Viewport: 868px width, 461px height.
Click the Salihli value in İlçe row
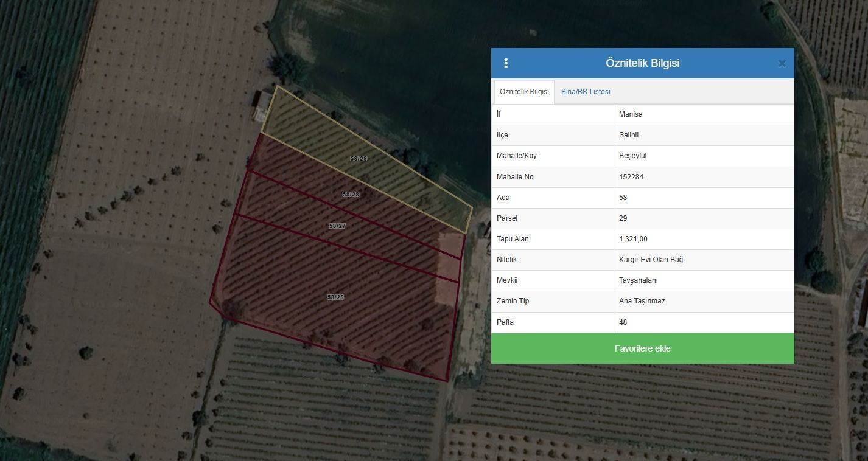629,135
